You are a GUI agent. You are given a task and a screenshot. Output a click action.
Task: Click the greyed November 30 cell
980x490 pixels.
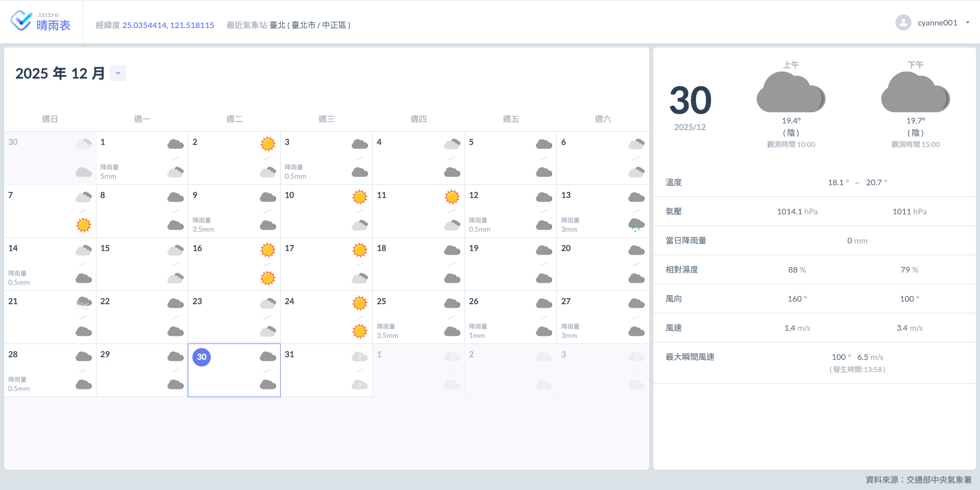coord(50,158)
